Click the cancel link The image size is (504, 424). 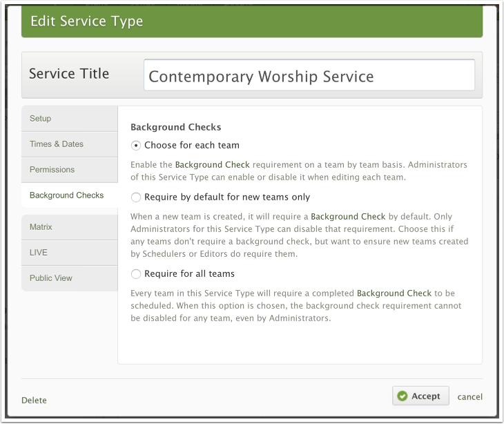[469, 397]
